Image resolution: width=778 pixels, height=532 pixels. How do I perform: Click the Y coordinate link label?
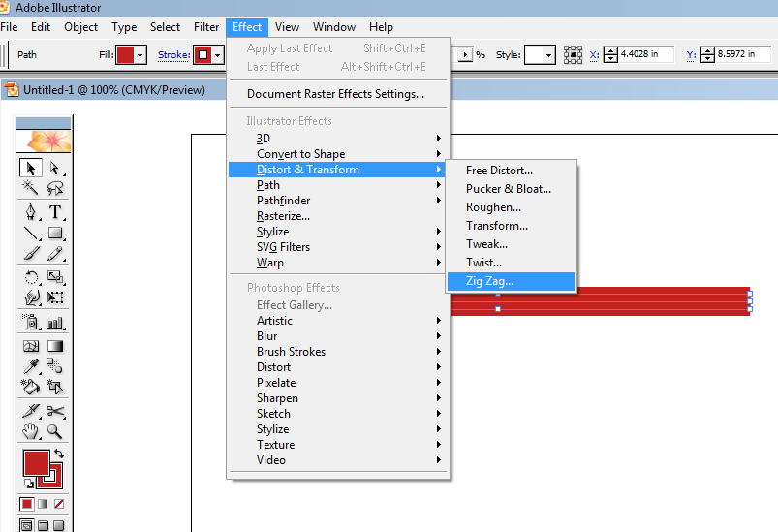pos(691,54)
